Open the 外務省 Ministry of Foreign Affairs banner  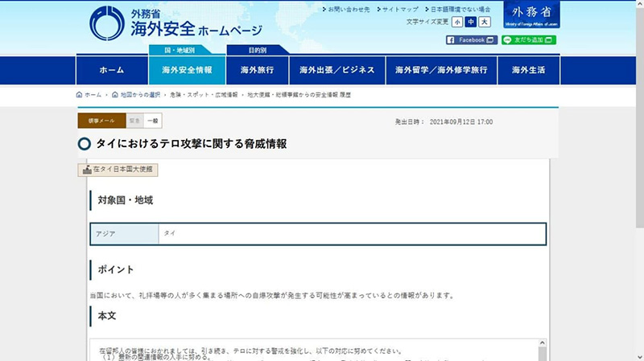(531, 14)
